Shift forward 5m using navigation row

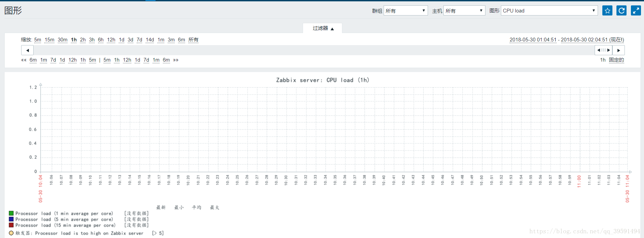coord(107,60)
